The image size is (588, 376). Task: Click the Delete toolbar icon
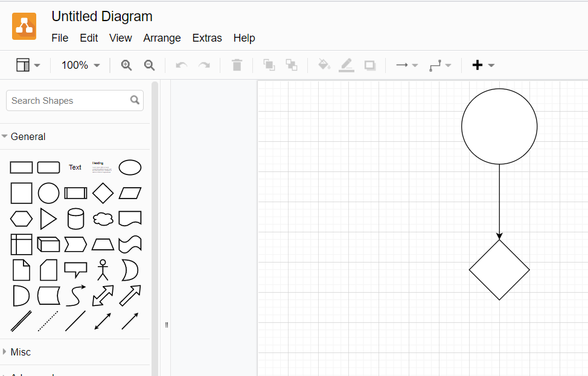click(237, 65)
